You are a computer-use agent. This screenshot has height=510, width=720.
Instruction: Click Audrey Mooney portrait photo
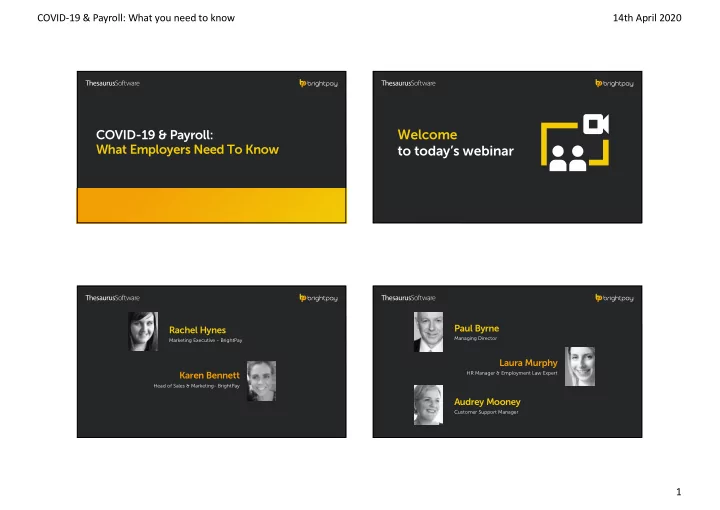428,405
